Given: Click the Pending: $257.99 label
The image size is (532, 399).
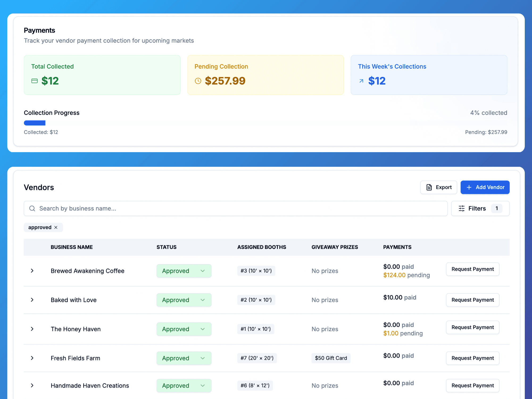Looking at the screenshot, I should [x=486, y=132].
